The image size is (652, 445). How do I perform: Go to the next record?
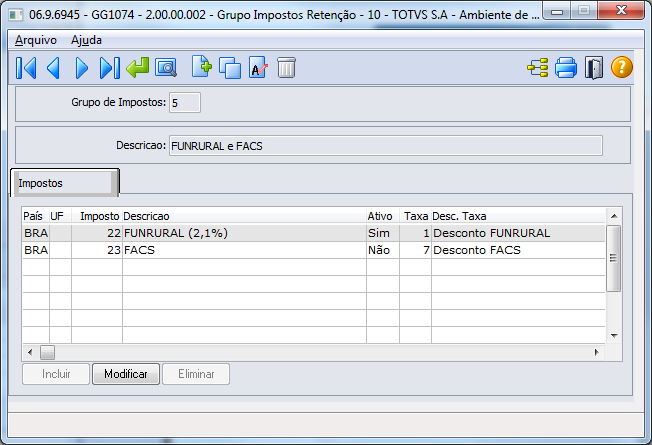[x=82, y=68]
